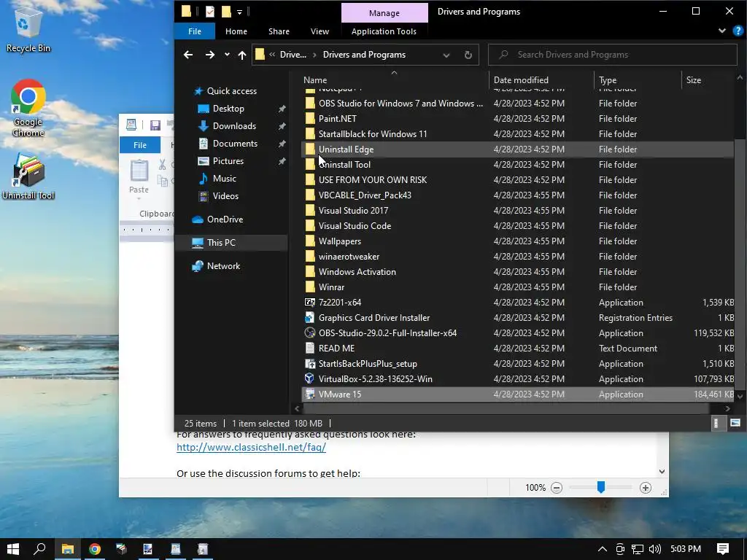Open Application Tools tab

pyautogui.click(x=384, y=31)
